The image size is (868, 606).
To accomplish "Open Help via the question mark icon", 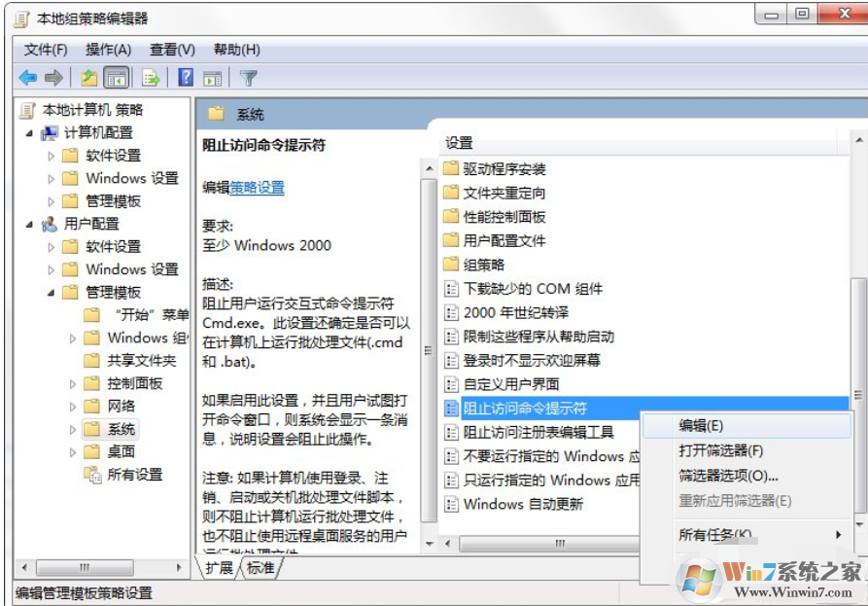I will click(184, 77).
